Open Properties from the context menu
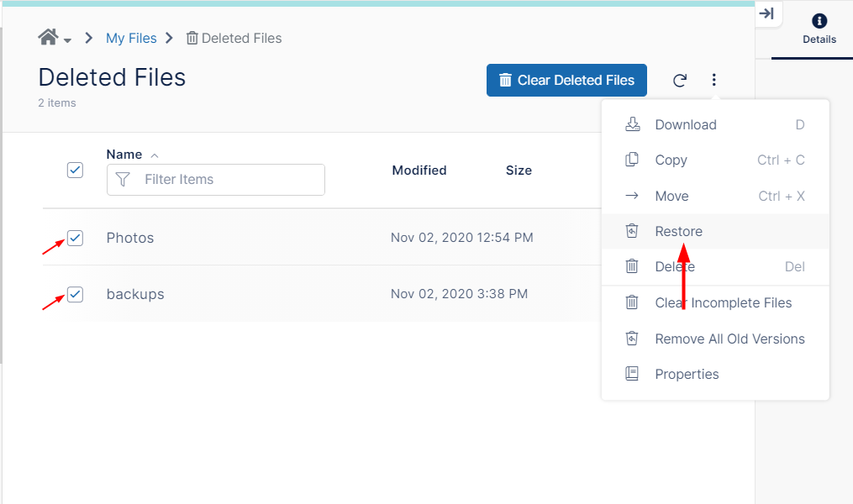 (687, 375)
